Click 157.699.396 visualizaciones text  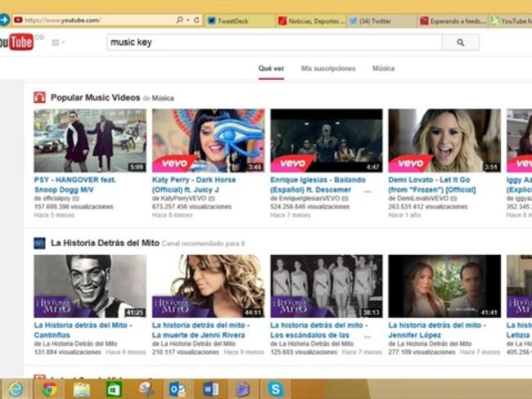pyautogui.click(x=74, y=206)
